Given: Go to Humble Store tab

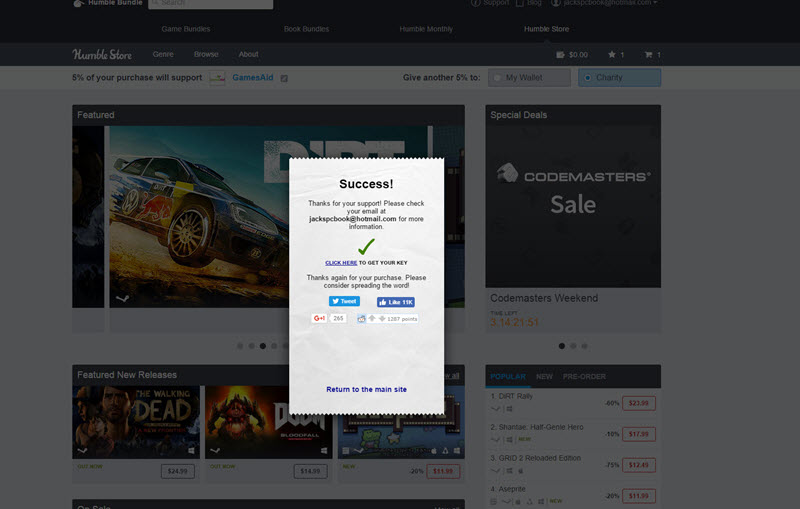Looking at the screenshot, I should (x=546, y=29).
